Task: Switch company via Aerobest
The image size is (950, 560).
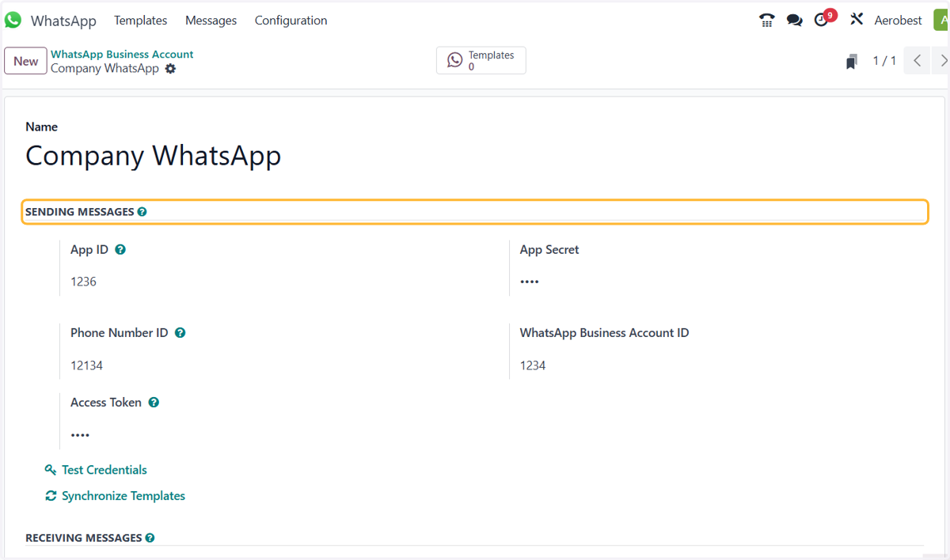Action: tap(898, 21)
